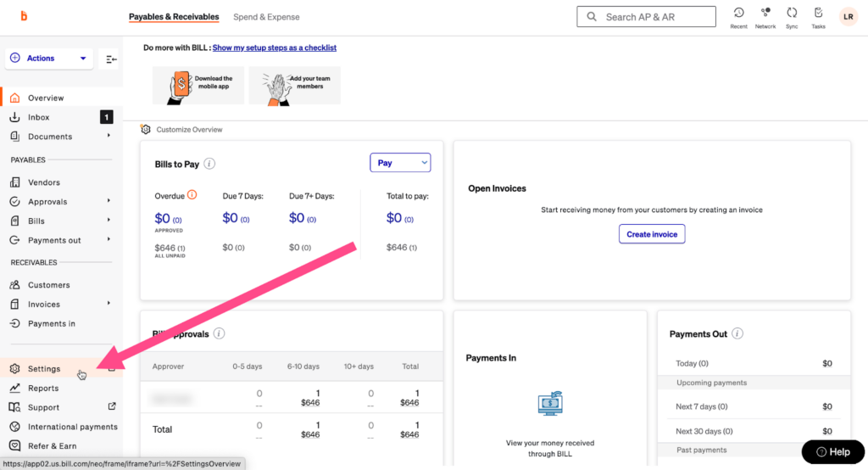
Task: Click the Due 7 Days $0 amount
Action: (236, 218)
